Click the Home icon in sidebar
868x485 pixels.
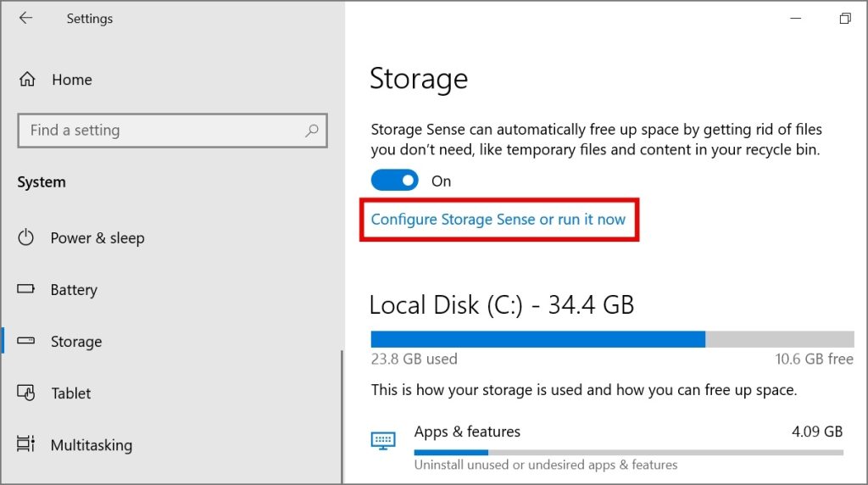[x=27, y=80]
